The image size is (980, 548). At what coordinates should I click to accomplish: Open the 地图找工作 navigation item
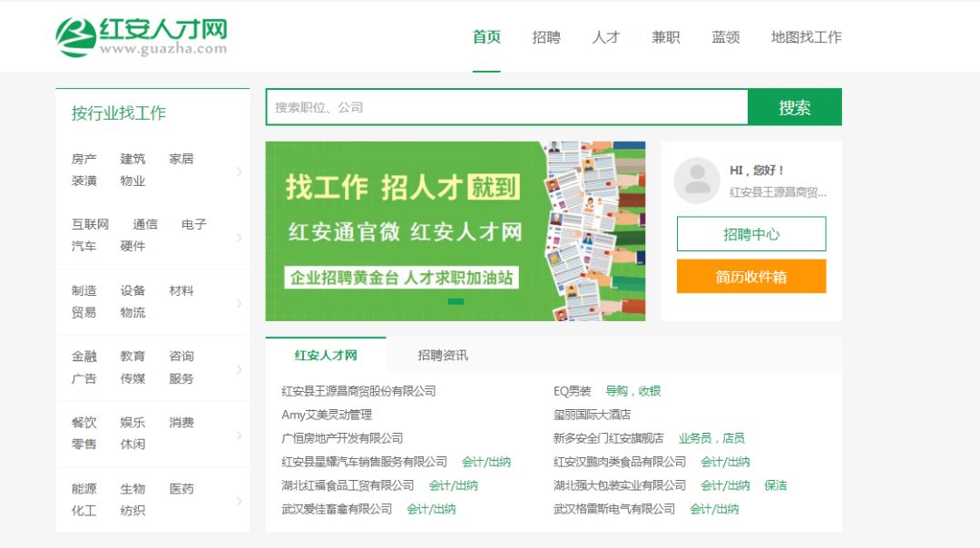point(807,37)
